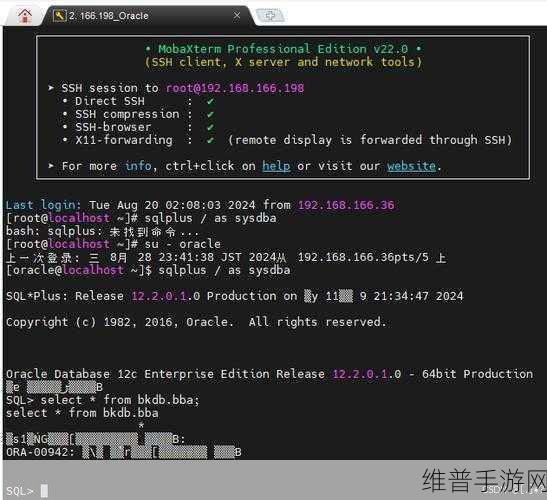Screen dimensions: 547x500
Task: Click the 'bash: sqlplus:' error line
Action: [102, 231]
